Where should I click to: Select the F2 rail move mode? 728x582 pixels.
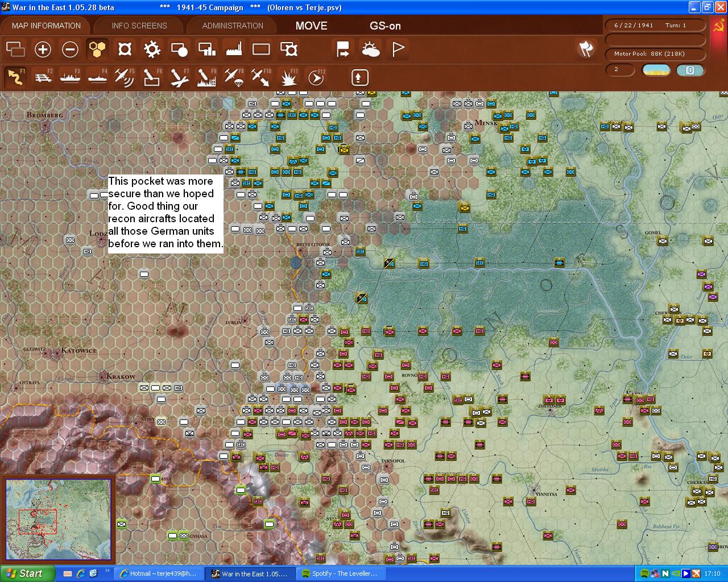43,77
